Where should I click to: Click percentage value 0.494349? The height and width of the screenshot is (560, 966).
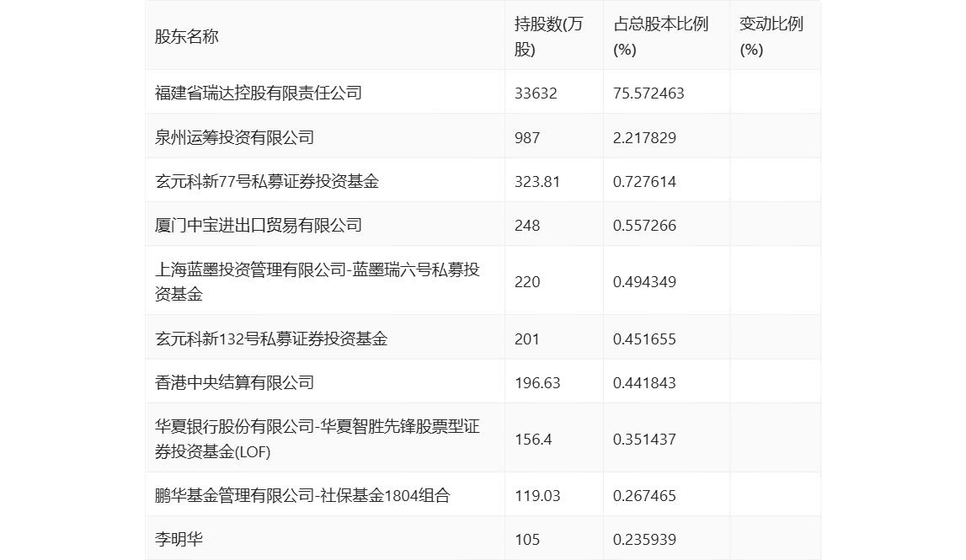(643, 281)
